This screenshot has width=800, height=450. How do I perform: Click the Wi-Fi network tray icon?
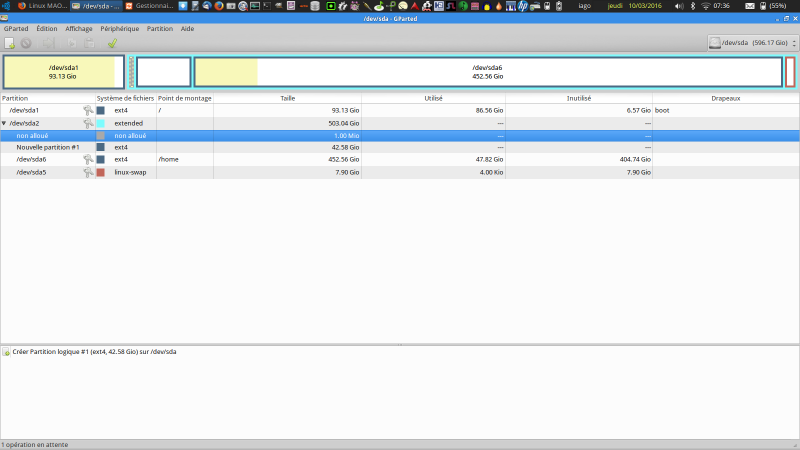706,6
